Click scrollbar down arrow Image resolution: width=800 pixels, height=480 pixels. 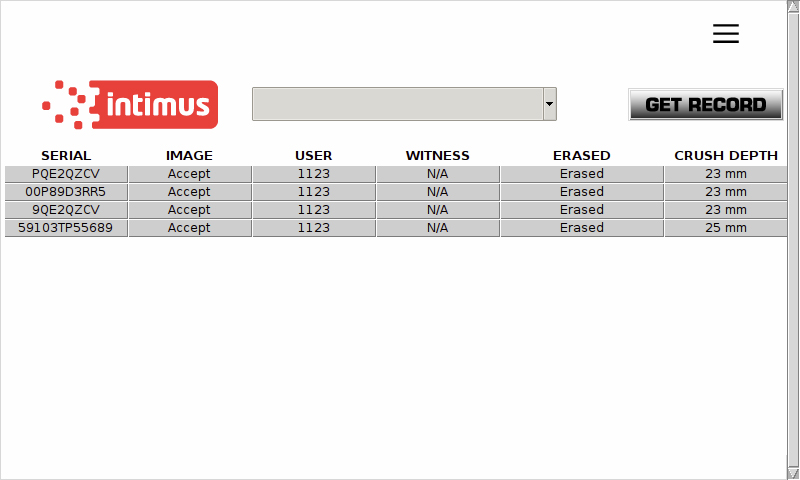point(793,473)
